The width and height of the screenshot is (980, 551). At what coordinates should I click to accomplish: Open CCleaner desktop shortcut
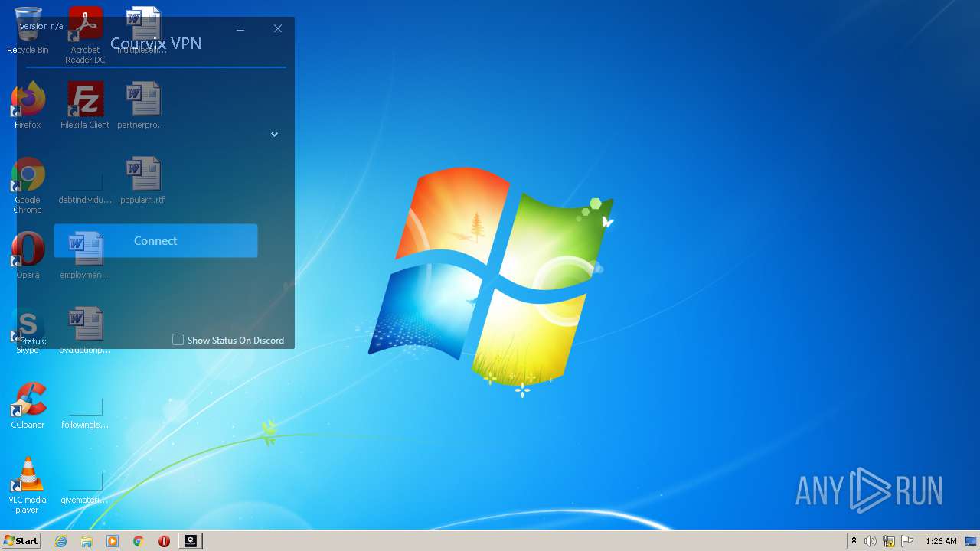[x=28, y=406]
